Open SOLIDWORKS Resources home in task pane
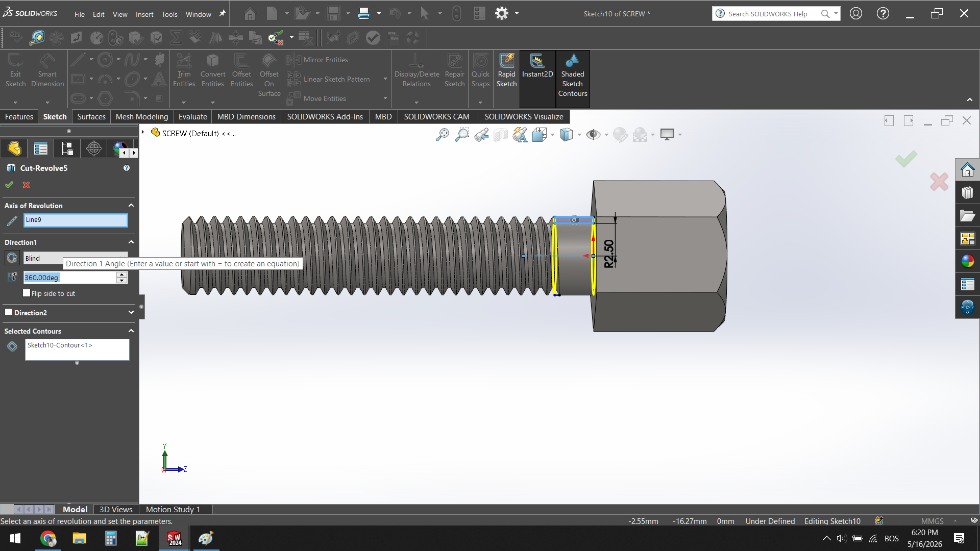980x551 pixels. click(x=968, y=170)
